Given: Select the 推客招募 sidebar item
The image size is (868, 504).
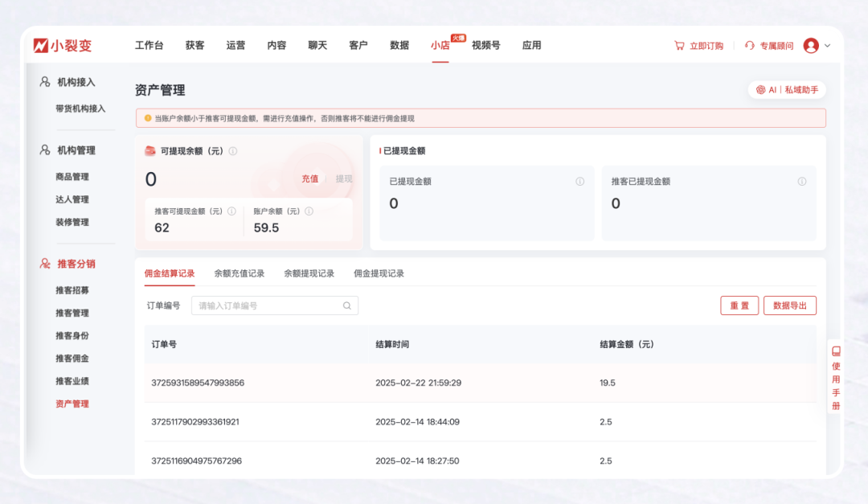Looking at the screenshot, I should (72, 290).
